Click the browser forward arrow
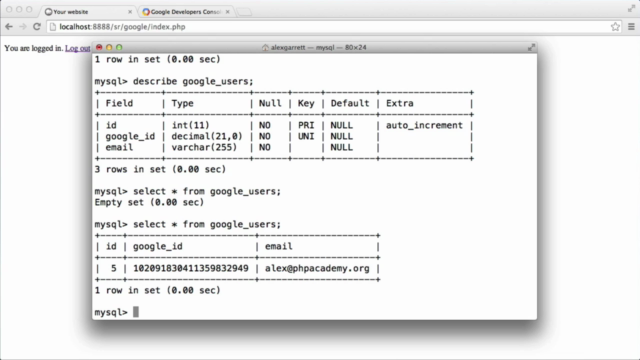The height and width of the screenshot is (360, 640). [23, 27]
